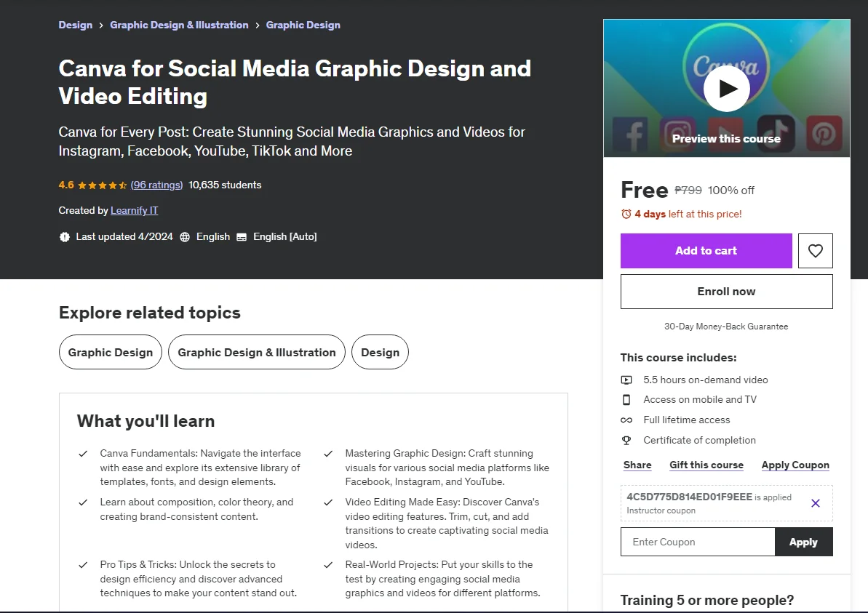
Task: Open the 96 ratings link
Action: tap(156, 185)
